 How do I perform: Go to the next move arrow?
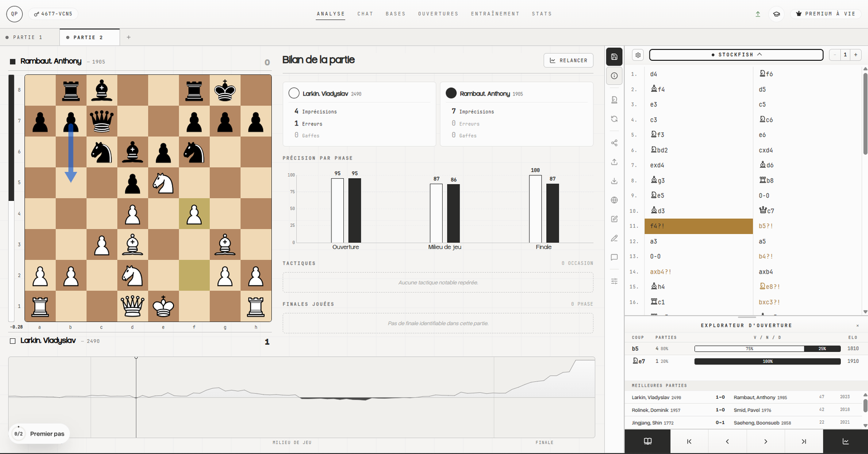[765, 442]
